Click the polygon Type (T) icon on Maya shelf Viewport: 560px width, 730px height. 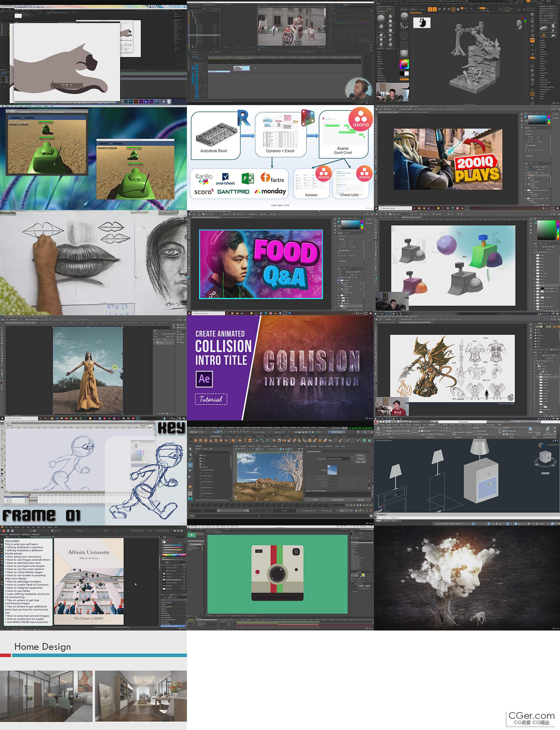(x=245, y=440)
